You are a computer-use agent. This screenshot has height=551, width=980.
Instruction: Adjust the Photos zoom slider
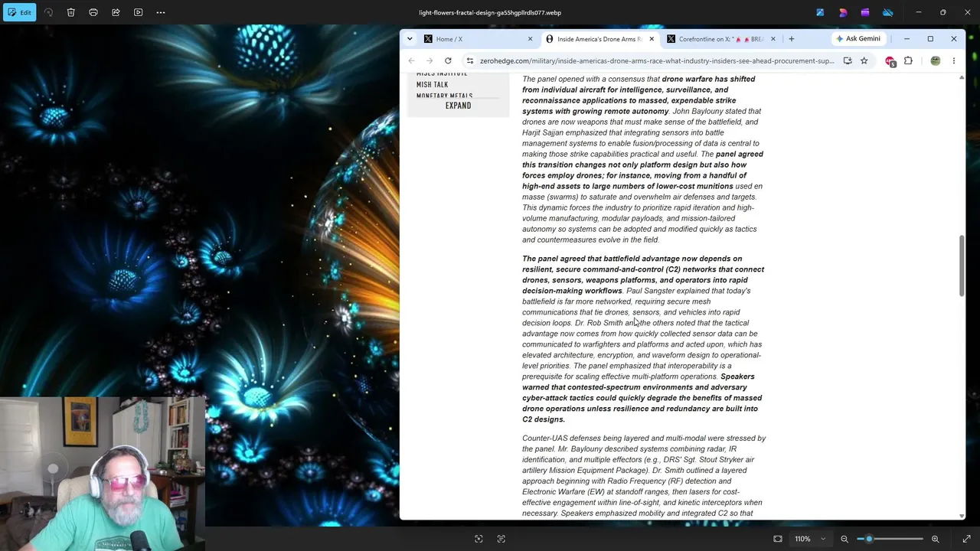click(x=869, y=539)
